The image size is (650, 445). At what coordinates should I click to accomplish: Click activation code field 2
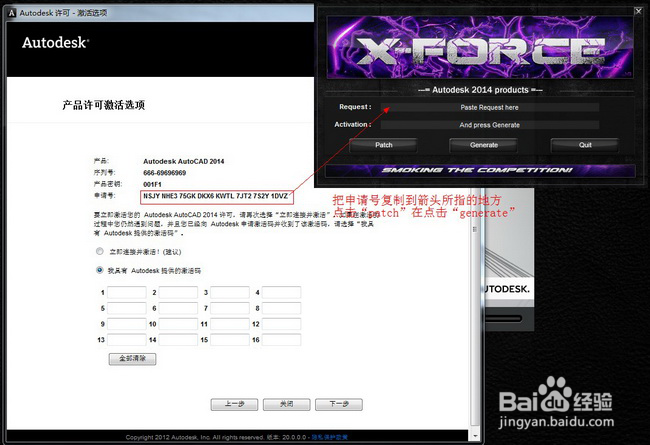pyautogui.click(x=178, y=292)
